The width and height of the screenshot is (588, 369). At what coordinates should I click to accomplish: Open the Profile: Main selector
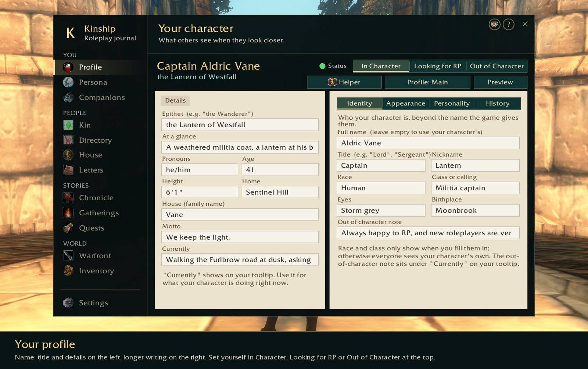[x=427, y=82]
